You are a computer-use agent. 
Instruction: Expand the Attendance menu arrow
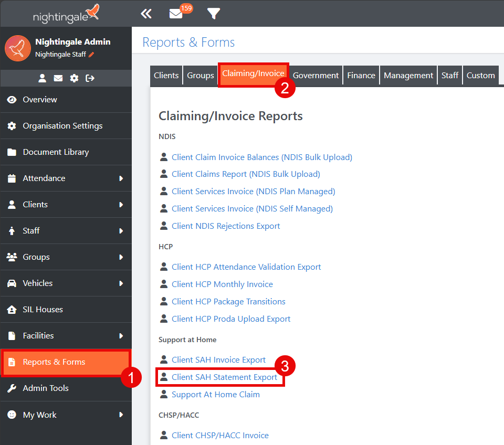[x=121, y=178]
